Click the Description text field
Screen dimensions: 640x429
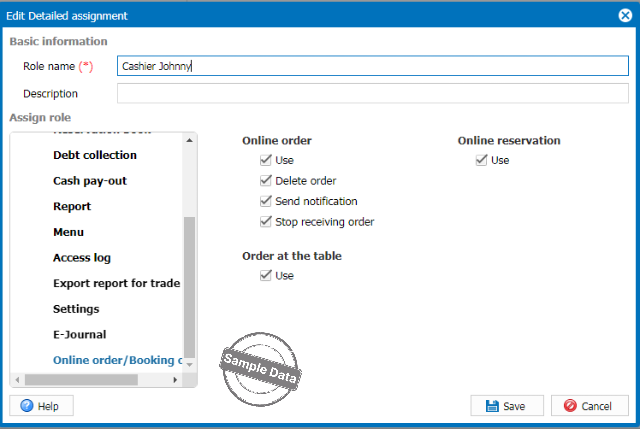(x=370, y=94)
